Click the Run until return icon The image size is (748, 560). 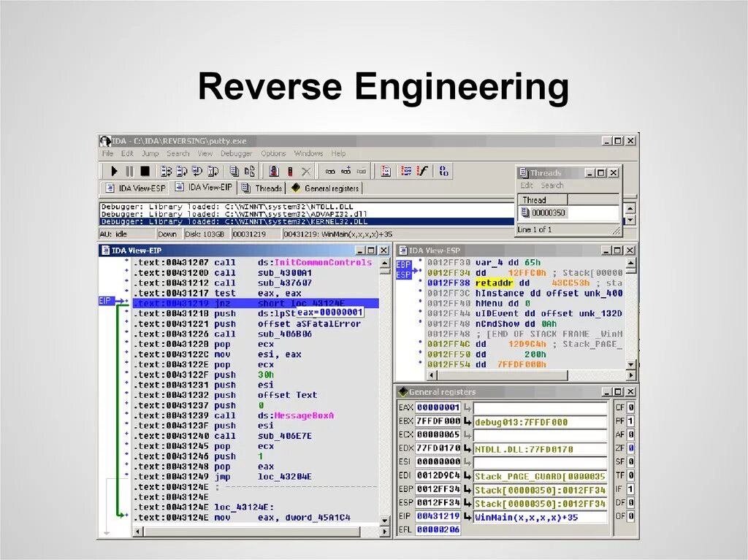coord(197,171)
